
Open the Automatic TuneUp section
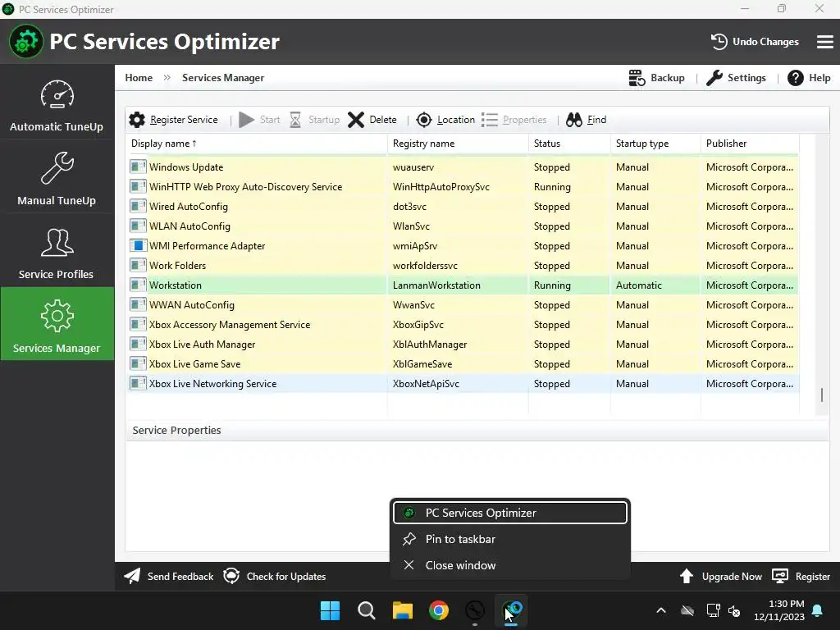click(x=57, y=106)
